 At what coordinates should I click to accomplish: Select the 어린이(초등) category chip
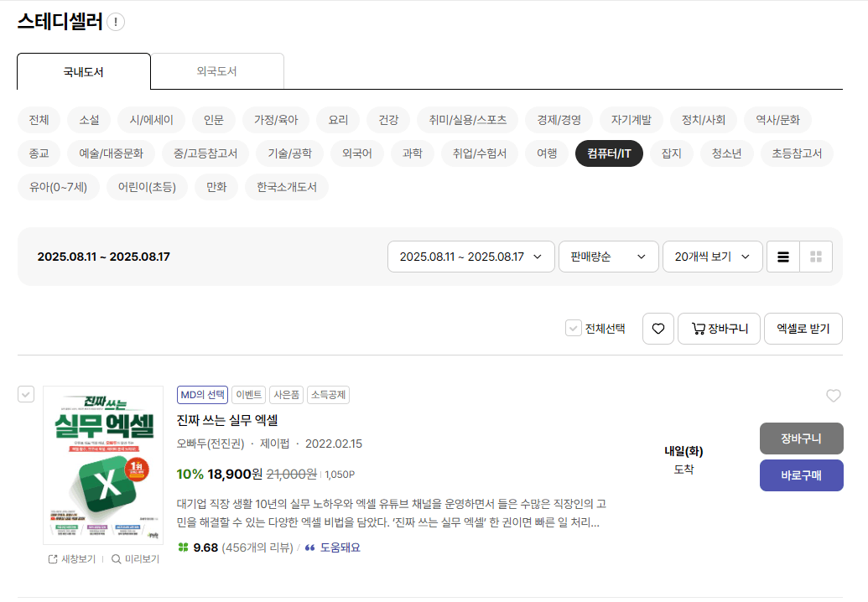[147, 187]
